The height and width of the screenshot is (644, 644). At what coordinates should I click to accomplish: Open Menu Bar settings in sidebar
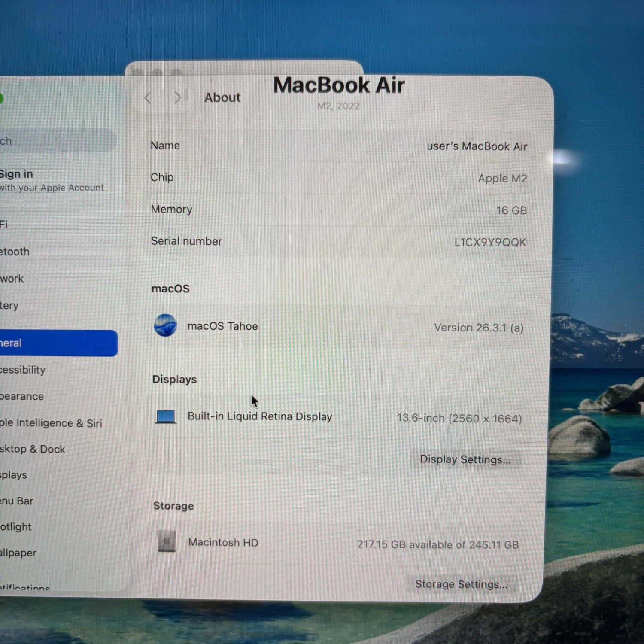pyautogui.click(x=17, y=501)
